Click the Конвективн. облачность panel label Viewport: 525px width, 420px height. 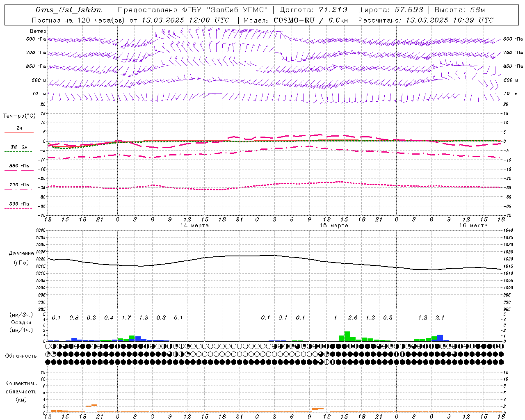pos(21,388)
